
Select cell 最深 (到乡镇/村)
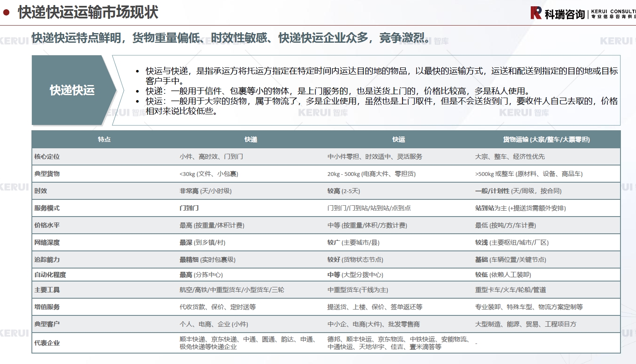pos(202,243)
